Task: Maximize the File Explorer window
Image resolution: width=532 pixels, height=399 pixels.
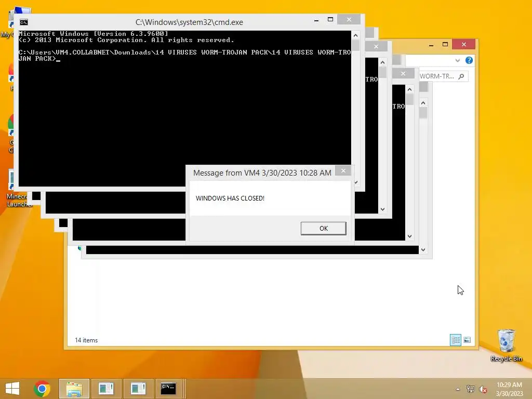Action: (x=445, y=45)
